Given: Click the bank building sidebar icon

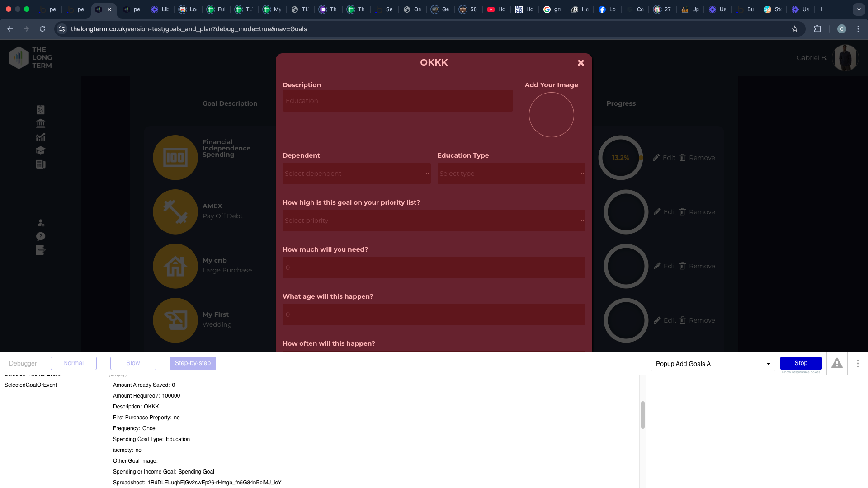Looking at the screenshot, I should tap(41, 123).
